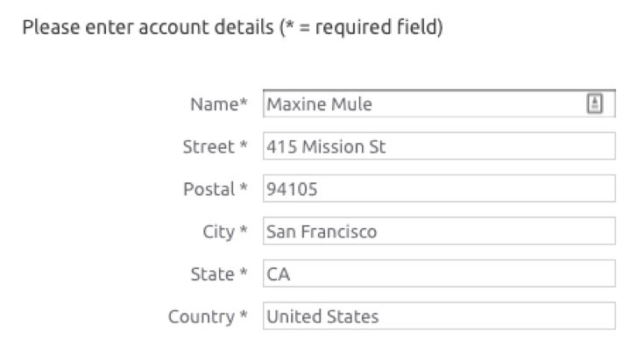The width and height of the screenshot is (644, 348).
Task: Open the contact autofill icon in Name field
Action: tap(594, 103)
